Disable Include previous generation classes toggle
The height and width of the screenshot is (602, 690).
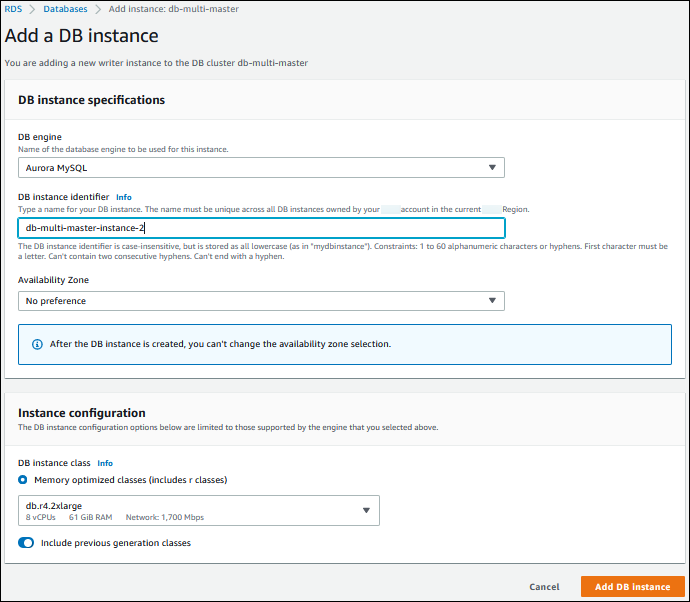26,543
